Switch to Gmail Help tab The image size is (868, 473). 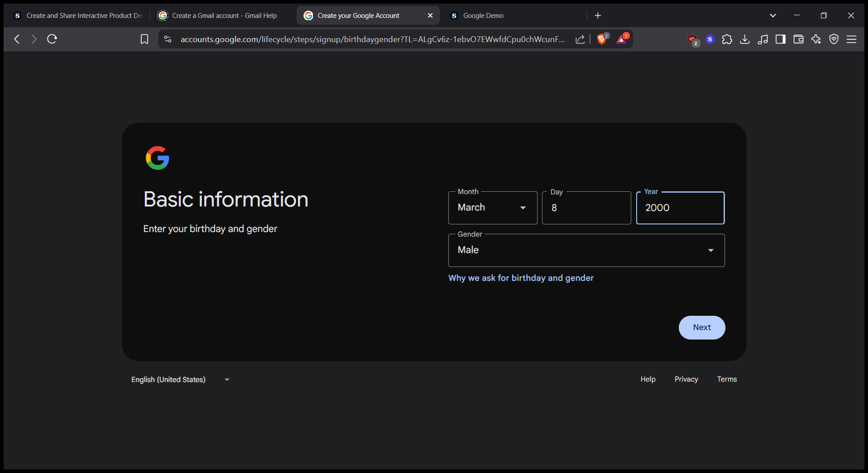click(221, 16)
